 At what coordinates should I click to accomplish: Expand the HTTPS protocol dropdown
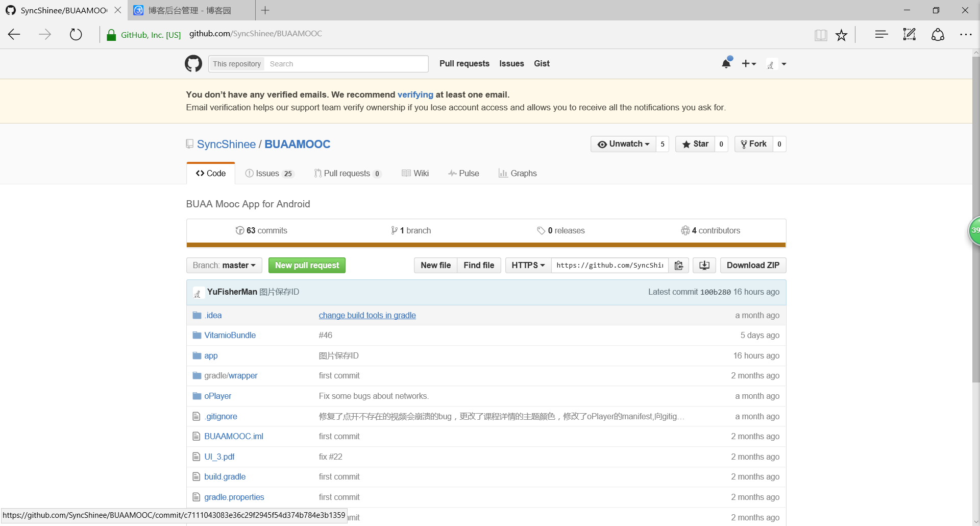tap(528, 266)
